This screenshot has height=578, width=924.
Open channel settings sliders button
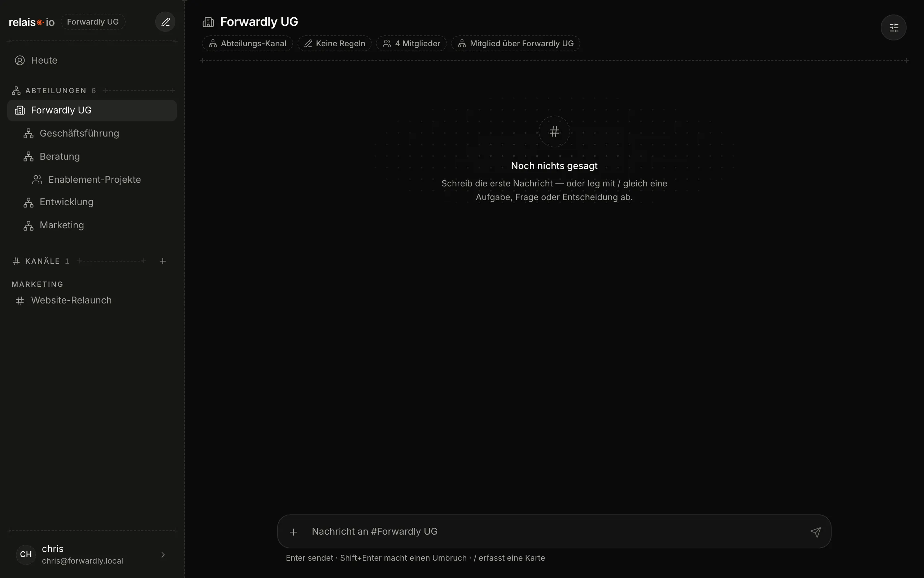(x=893, y=27)
